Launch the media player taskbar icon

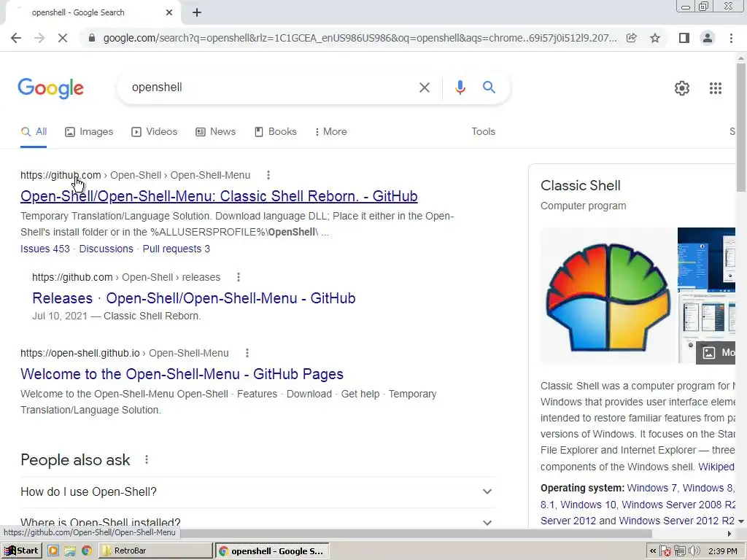click(53, 551)
